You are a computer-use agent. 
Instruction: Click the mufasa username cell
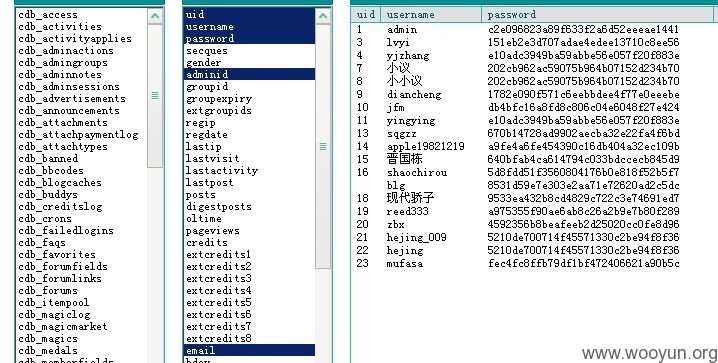(405, 264)
